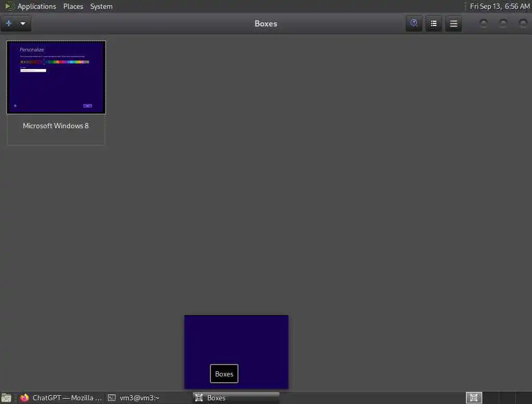Click the show-desktop icon in the bottom panel
532x404 pixels.
[x=6, y=398]
